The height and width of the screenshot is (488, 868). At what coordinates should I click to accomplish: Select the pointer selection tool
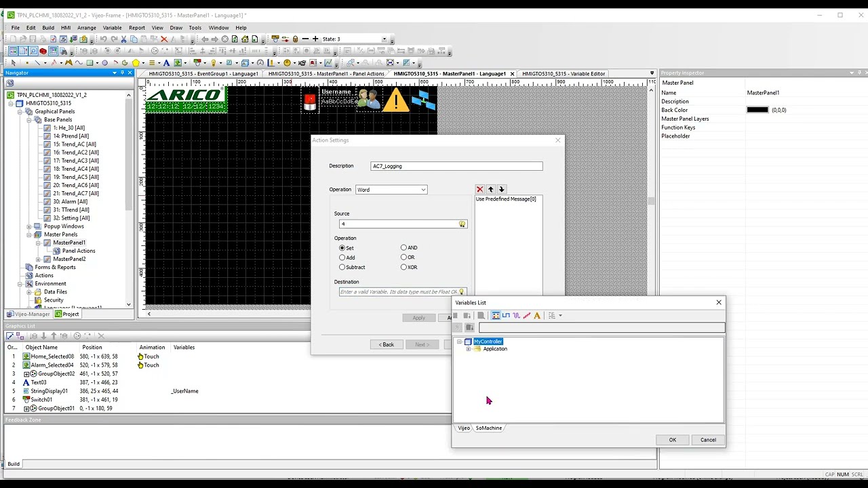tap(14, 62)
